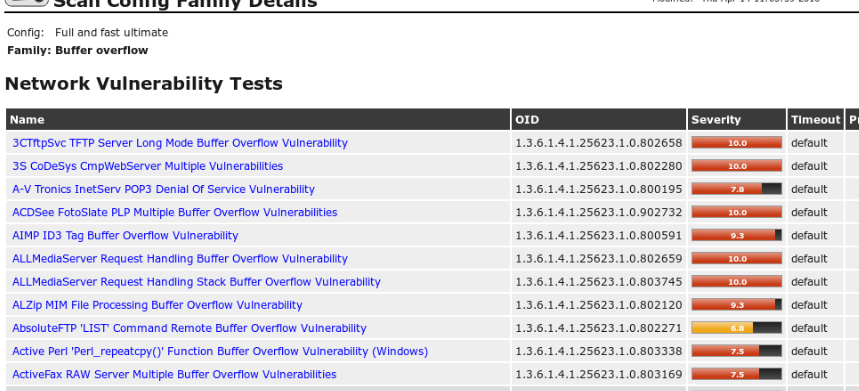Click default timeout for AbsoluteFTP 'LIST' row
859x391 pixels.
(x=809, y=328)
